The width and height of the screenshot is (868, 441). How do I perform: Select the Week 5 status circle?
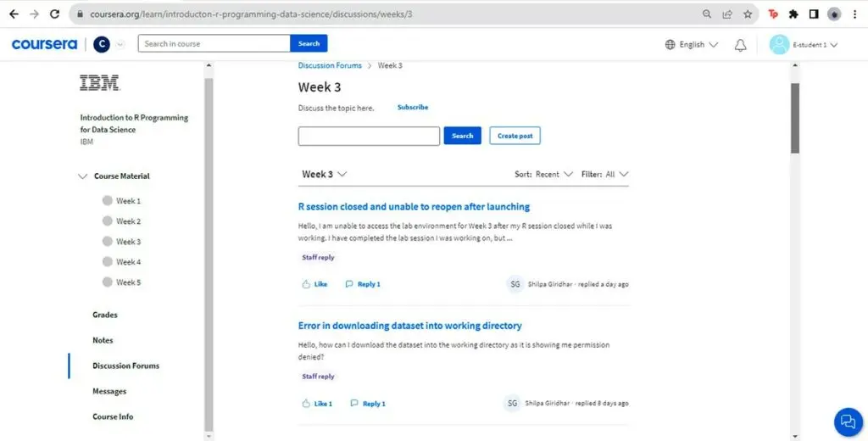(108, 282)
